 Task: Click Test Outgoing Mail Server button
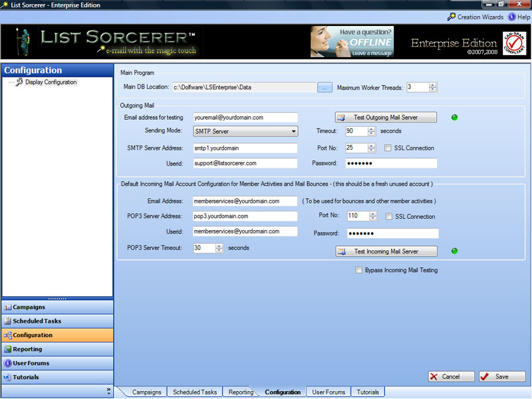[x=386, y=118]
